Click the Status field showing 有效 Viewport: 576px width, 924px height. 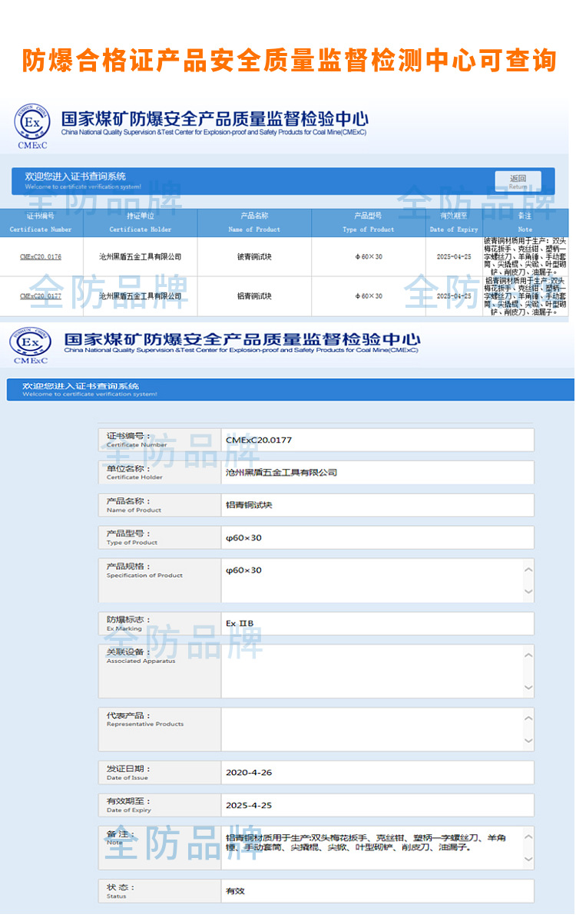point(376,891)
